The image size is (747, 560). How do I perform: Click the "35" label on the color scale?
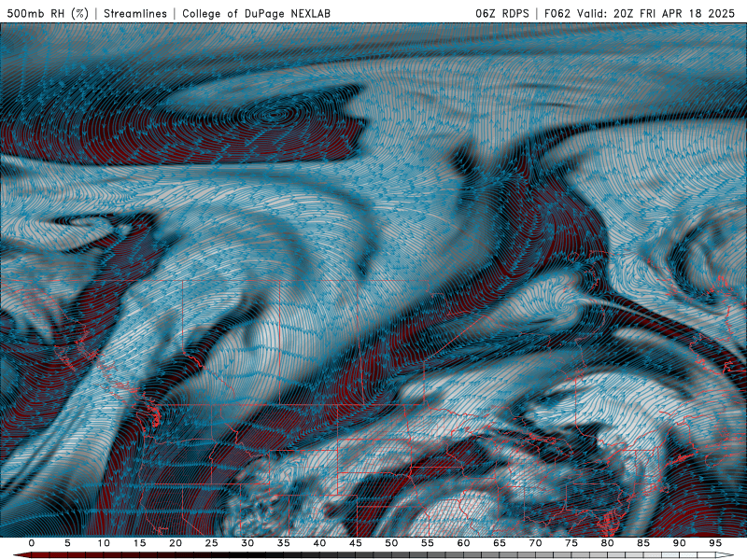(x=284, y=543)
